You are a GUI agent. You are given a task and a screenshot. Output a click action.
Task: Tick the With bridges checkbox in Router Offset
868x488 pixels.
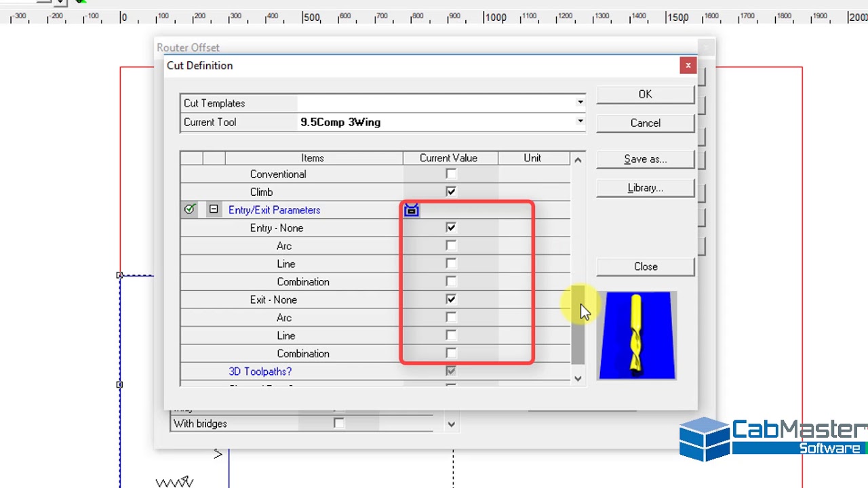[338, 424]
